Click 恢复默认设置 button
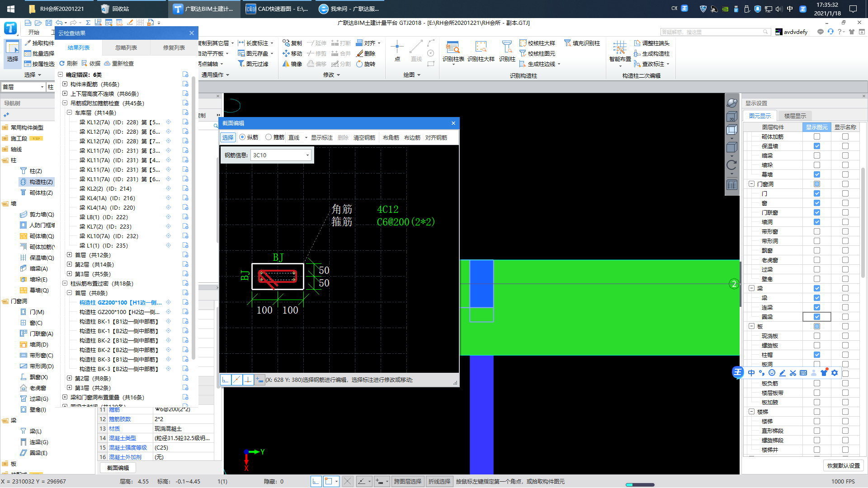This screenshot has height=488, width=868. [x=844, y=465]
